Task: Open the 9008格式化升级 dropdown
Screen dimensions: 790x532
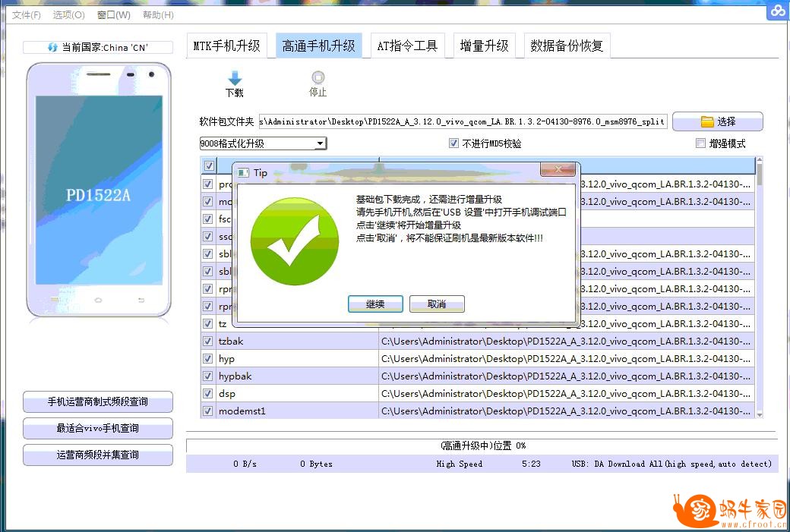Action: [x=320, y=143]
